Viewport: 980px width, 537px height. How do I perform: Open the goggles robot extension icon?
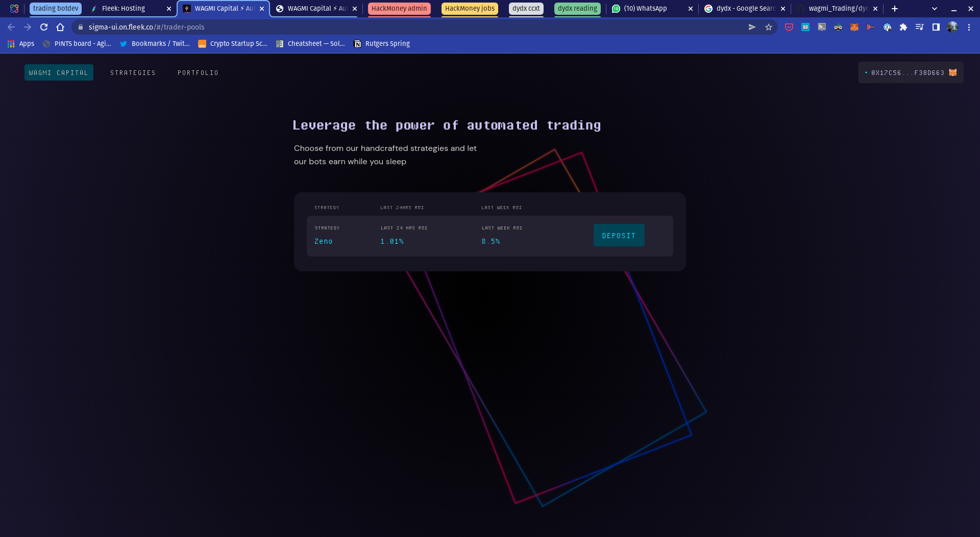[x=838, y=27]
